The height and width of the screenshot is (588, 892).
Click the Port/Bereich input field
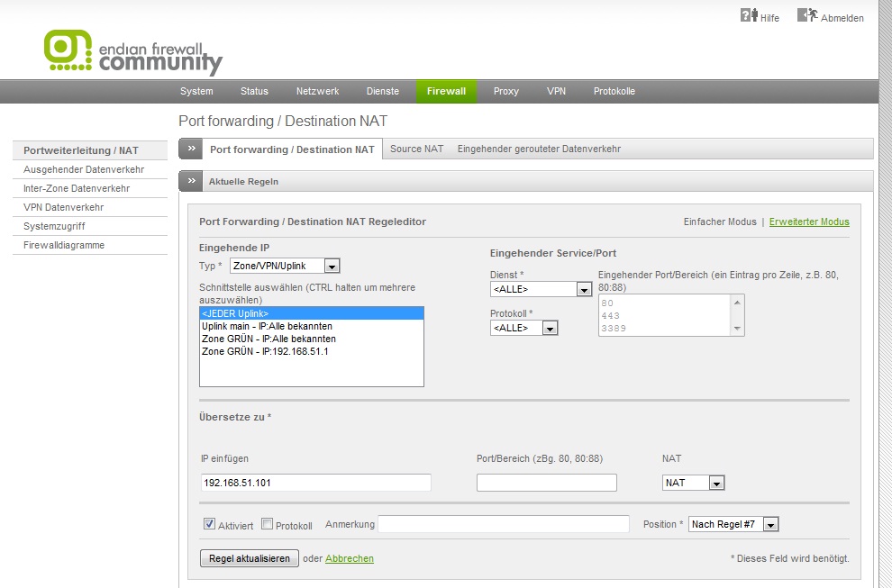pyautogui.click(x=547, y=483)
